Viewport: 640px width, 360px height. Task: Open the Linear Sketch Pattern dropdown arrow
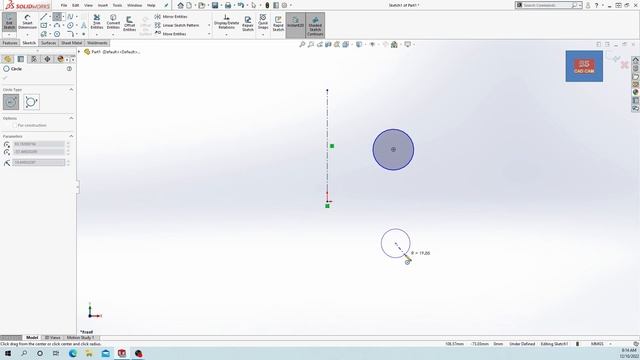(x=209, y=25)
